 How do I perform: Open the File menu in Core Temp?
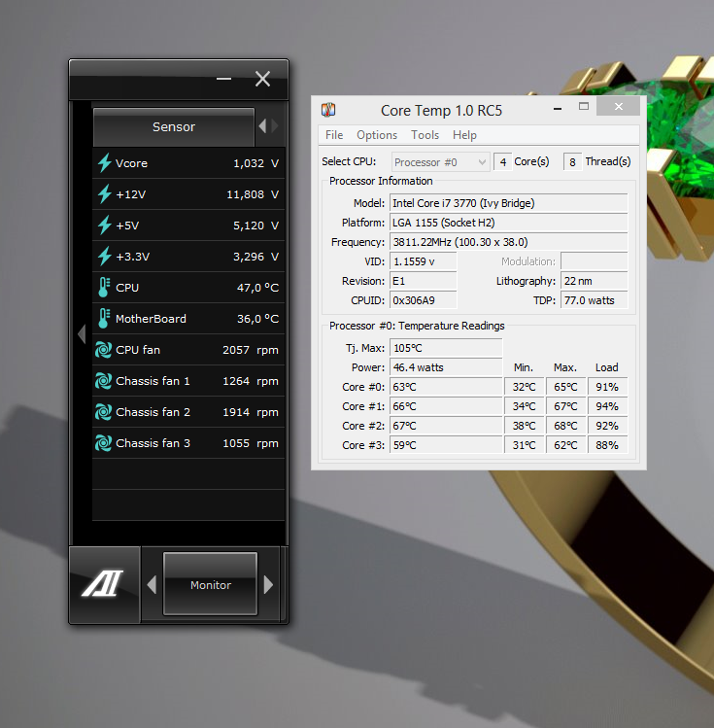[x=334, y=135]
